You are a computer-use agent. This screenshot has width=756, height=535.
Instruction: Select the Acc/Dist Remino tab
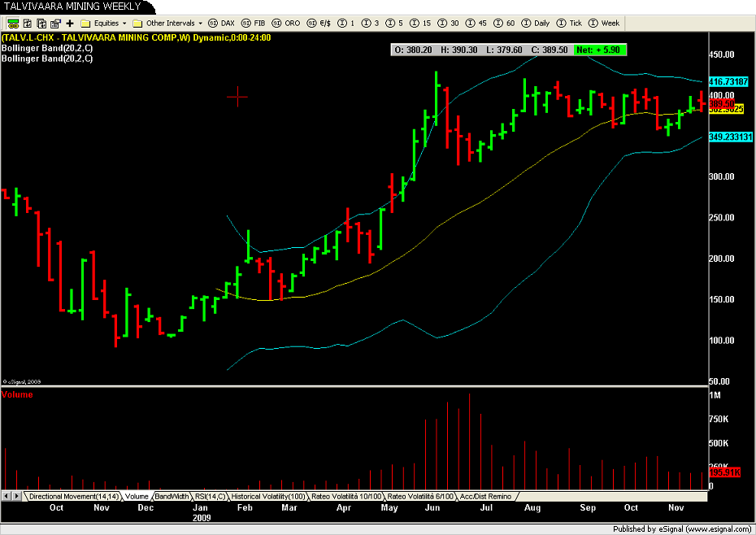pos(485,496)
